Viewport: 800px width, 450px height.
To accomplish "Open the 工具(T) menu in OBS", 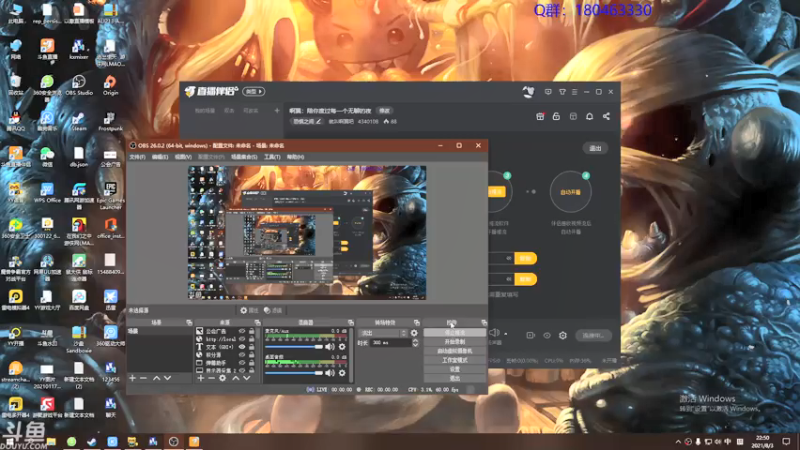I will pyautogui.click(x=272, y=157).
